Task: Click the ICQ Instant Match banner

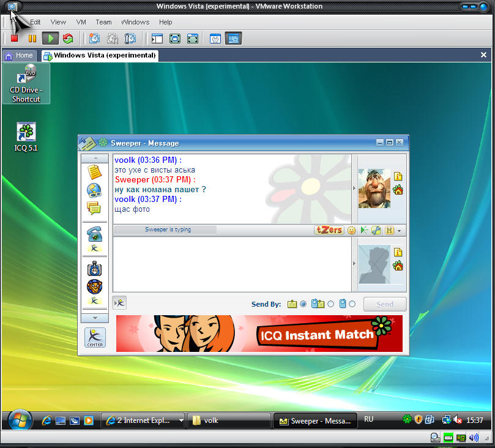Action: (259, 334)
